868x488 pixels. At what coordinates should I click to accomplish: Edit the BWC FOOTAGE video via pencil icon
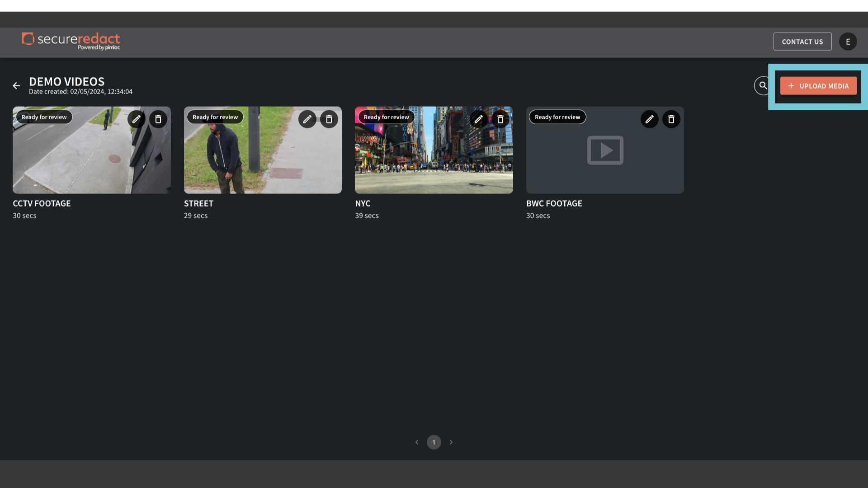tap(649, 119)
